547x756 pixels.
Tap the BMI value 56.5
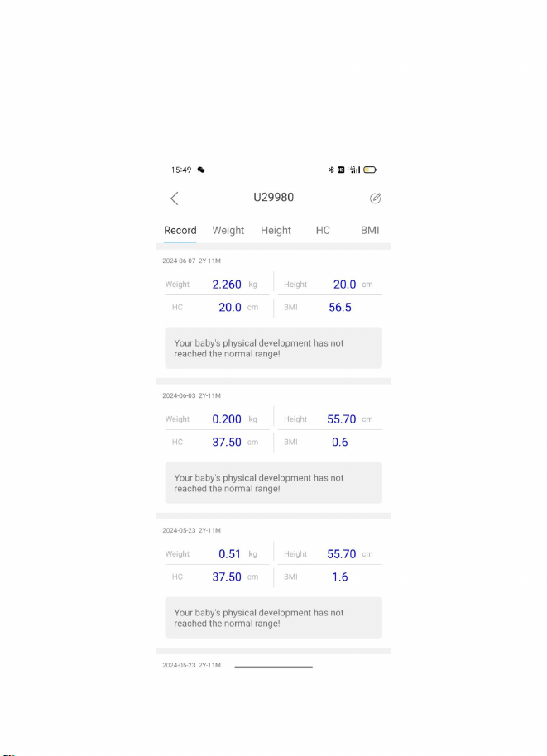tap(340, 308)
